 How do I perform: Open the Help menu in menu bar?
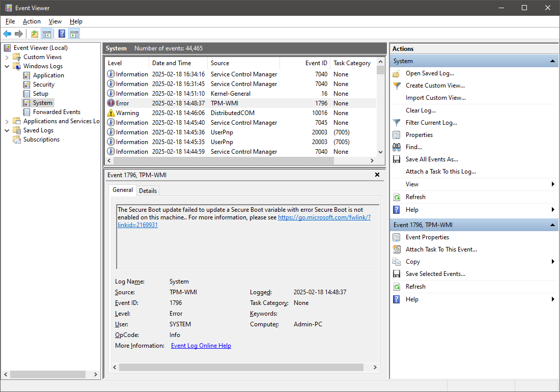pos(76,21)
